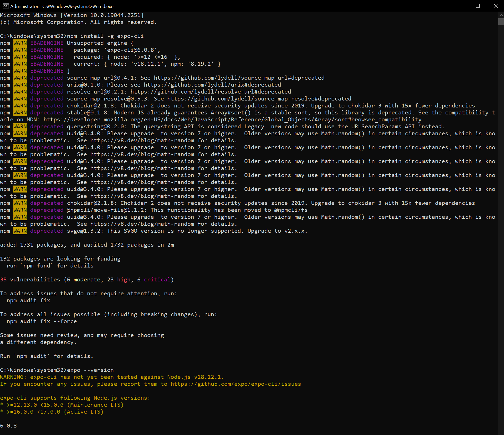
Task: Click the "required: { node: '>=12 <=16' }" text
Action: pyautogui.click(x=125, y=57)
